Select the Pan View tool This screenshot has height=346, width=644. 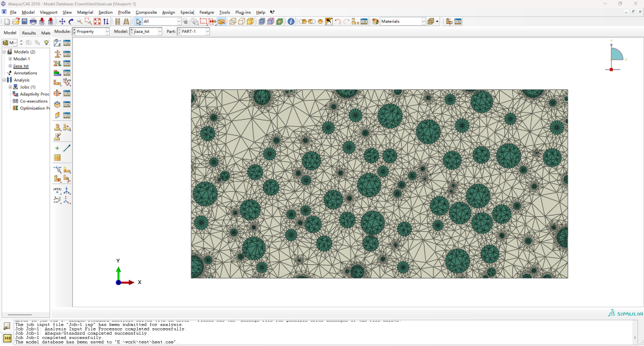point(62,21)
